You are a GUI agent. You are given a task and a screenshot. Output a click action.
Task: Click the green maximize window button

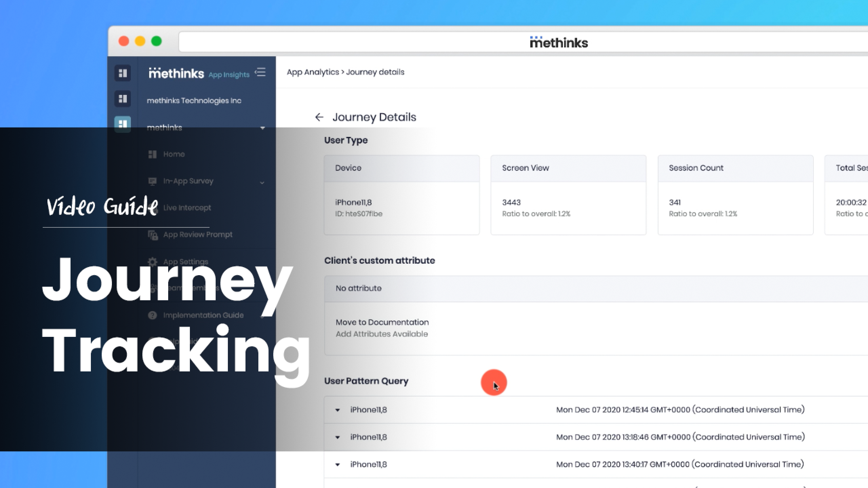point(156,41)
